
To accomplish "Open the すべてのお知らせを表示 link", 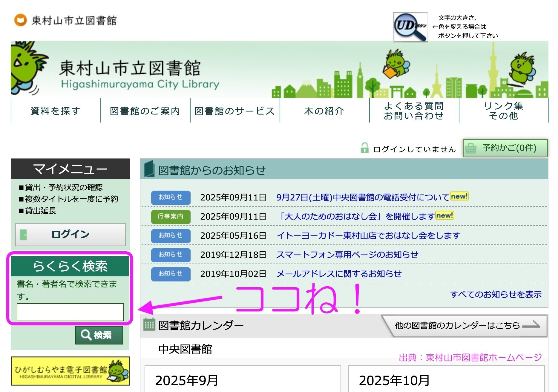I will [496, 294].
